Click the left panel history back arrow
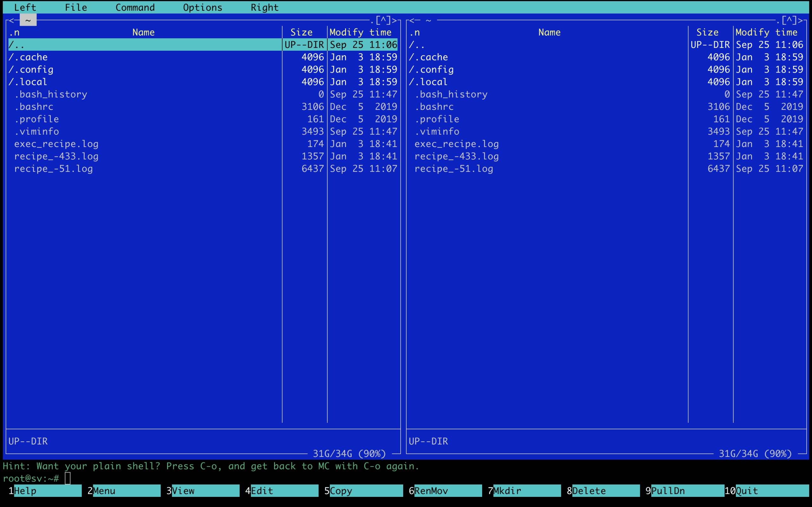This screenshot has height=507, width=812. click(11, 21)
